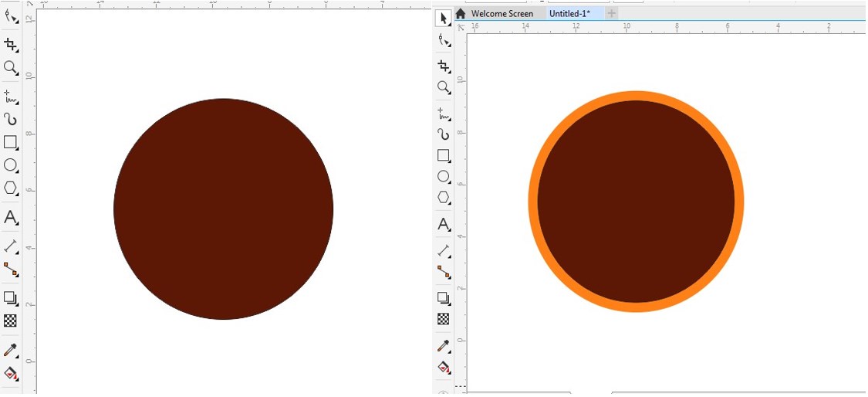Select the Parallel Dimension tool in the right window
The height and width of the screenshot is (397, 868).
click(x=444, y=250)
